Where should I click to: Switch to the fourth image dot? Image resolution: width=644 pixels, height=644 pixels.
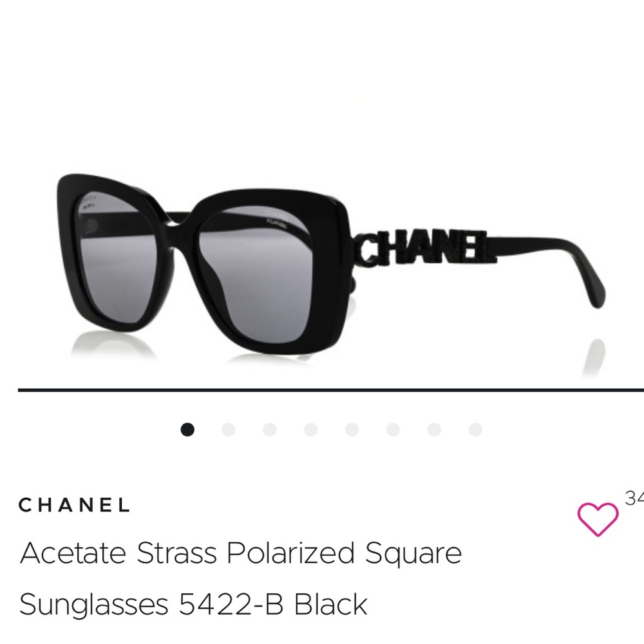[310, 430]
